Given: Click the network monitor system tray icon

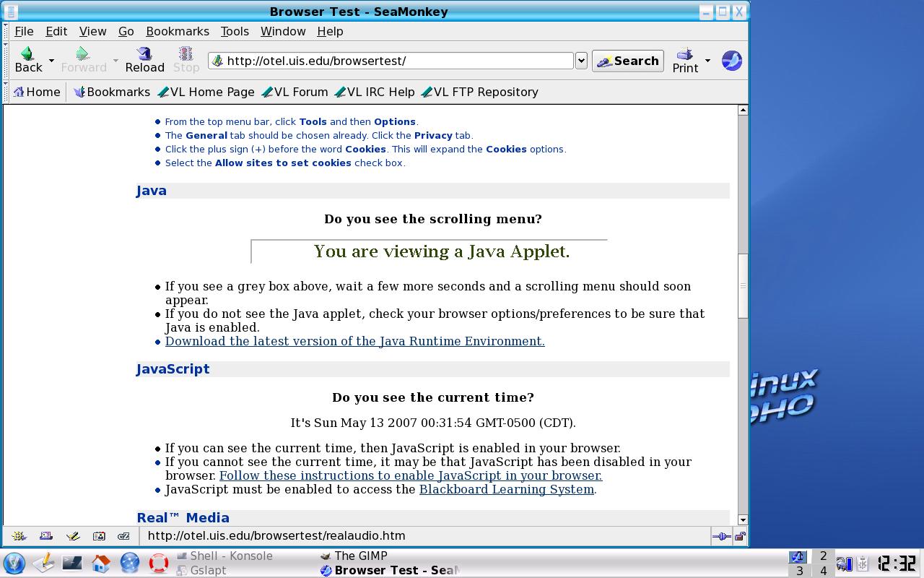Looking at the screenshot, I should point(843,564).
